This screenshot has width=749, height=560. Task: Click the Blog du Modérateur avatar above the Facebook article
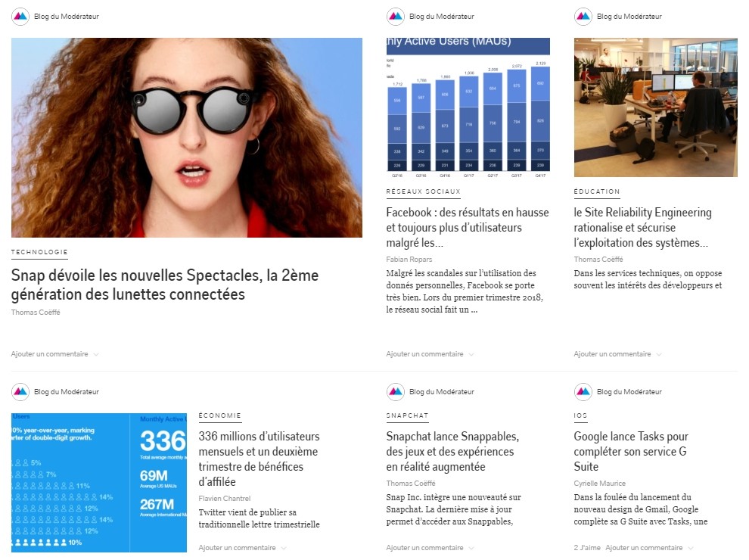(x=396, y=17)
